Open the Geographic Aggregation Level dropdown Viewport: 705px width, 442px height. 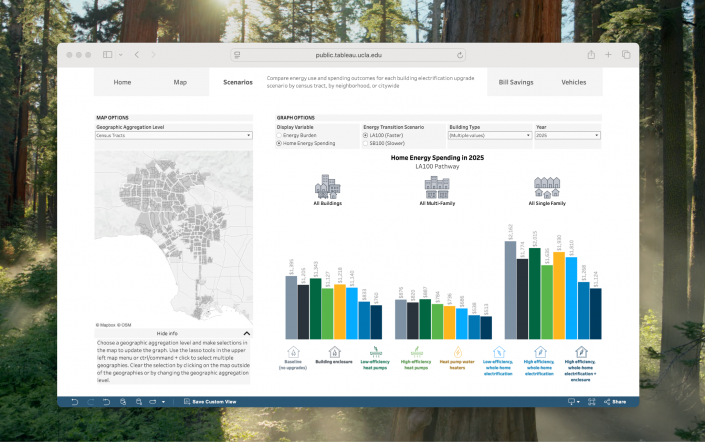[x=174, y=135]
